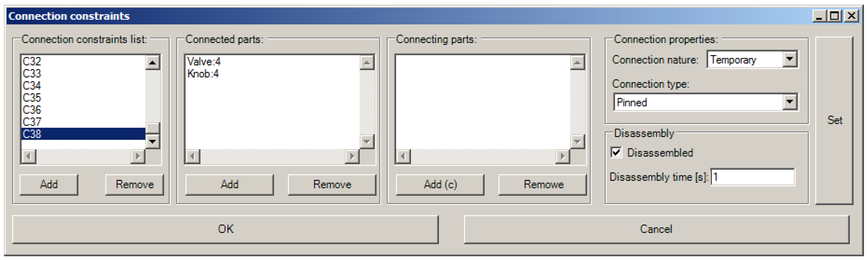
Task: Open the Connection type dropdown
Action: point(789,102)
